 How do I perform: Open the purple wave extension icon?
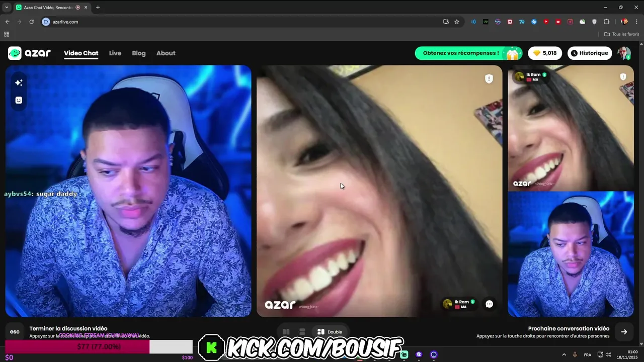coord(498,22)
